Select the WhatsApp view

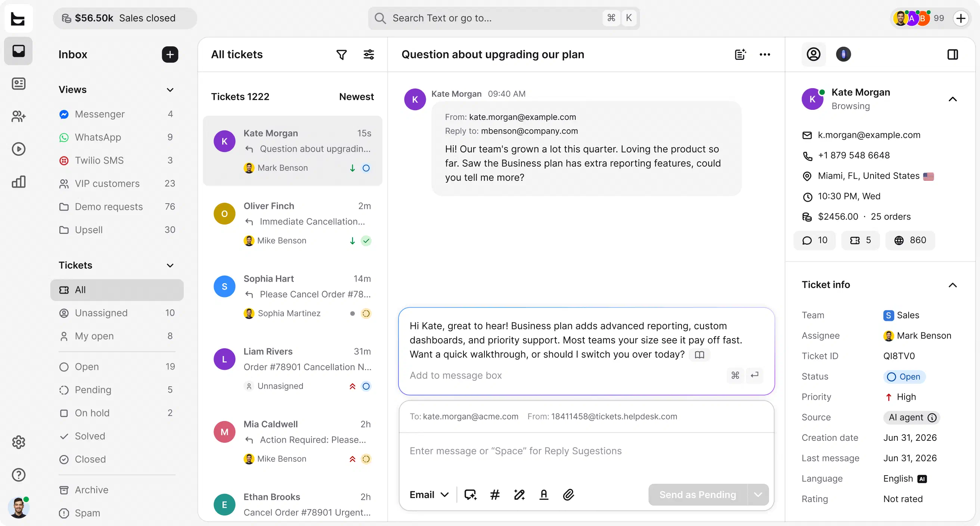(x=117, y=137)
